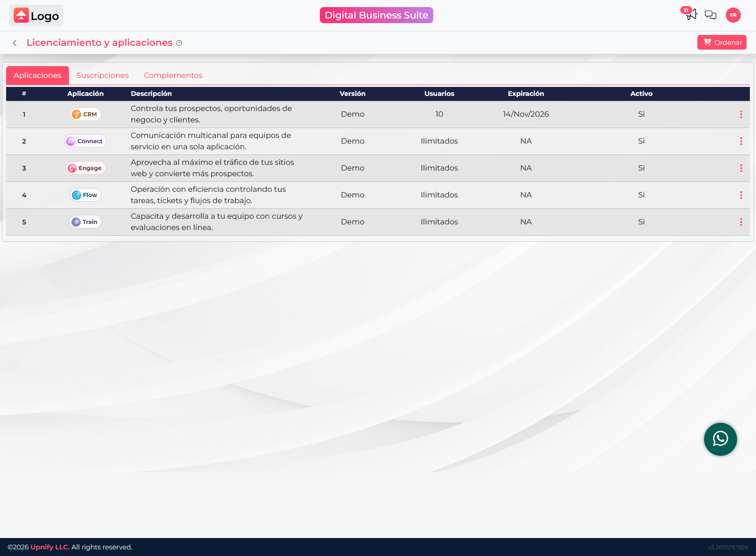Click the 'Comunicación multicanal' description text
The height and width of the screenshot is (556, 756).
(x=211, y=141)
